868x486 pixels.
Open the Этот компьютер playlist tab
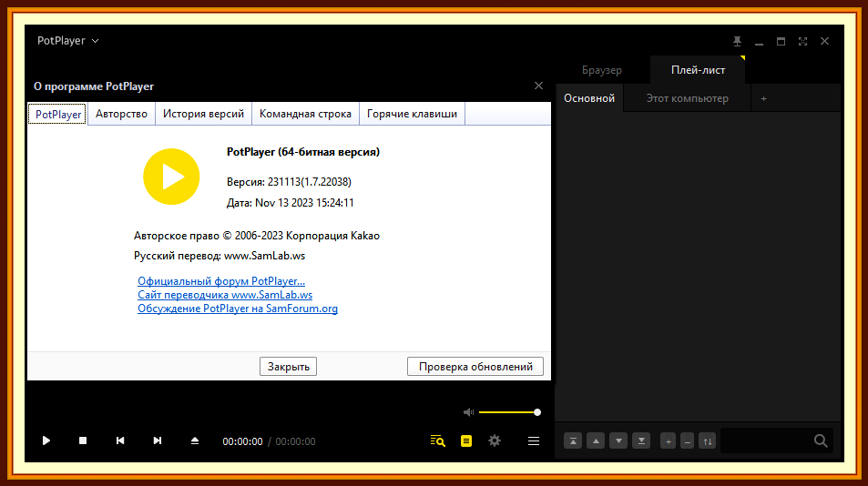point(687,98)
